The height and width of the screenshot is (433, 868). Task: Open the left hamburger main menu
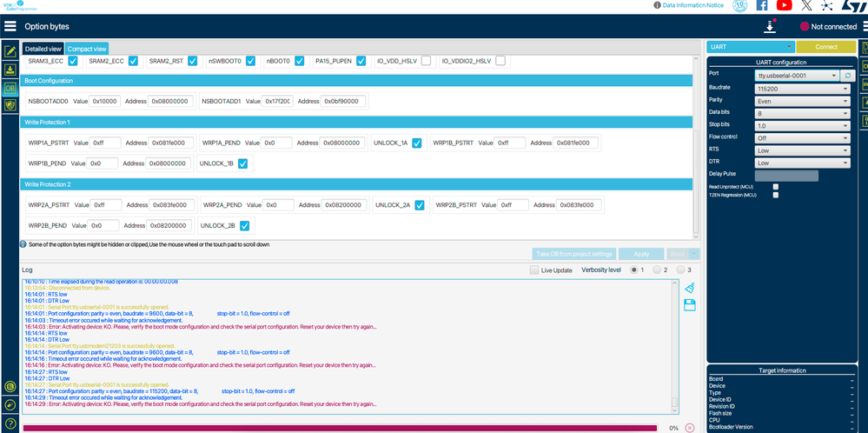pyautogui.click(x=10, y=27)
